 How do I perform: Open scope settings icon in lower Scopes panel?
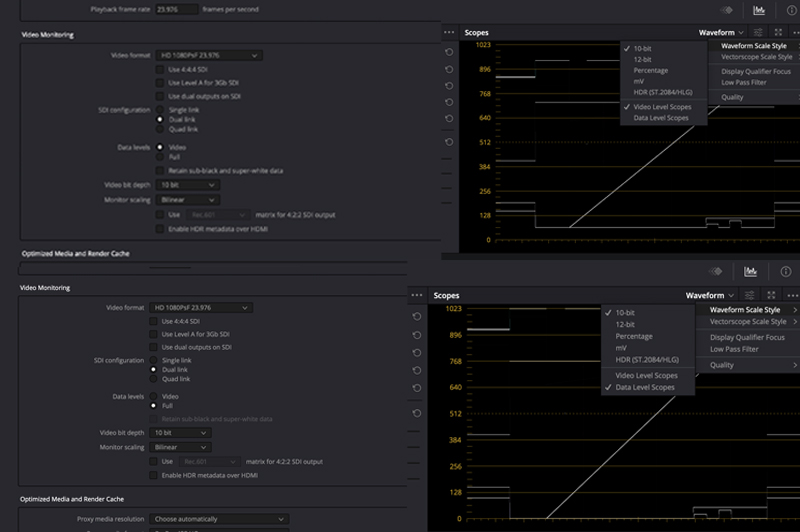coord(749,295)
